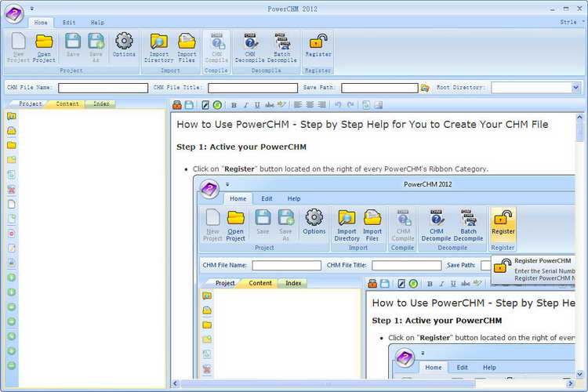The height and width of the screenshot is (392, 588).
Task: Click the Register padlock icon
Action: tap(318, 45)
